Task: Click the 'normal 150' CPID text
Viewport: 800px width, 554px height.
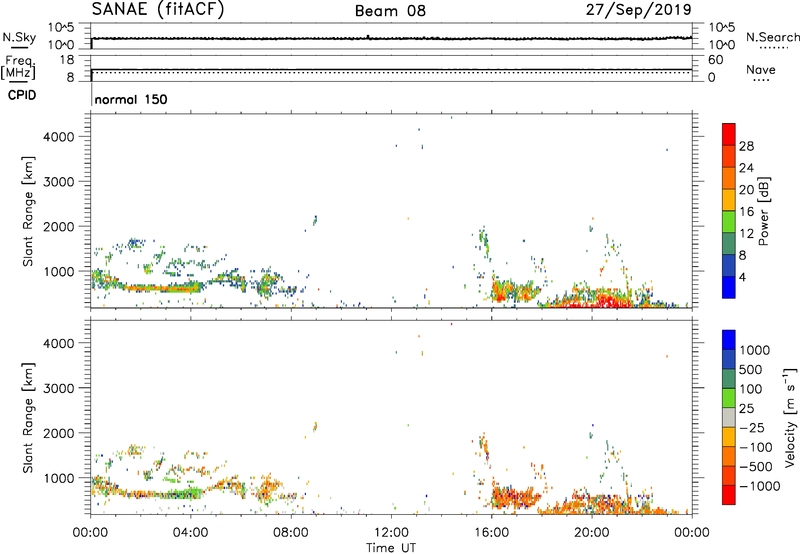Action: pos(131,99)
